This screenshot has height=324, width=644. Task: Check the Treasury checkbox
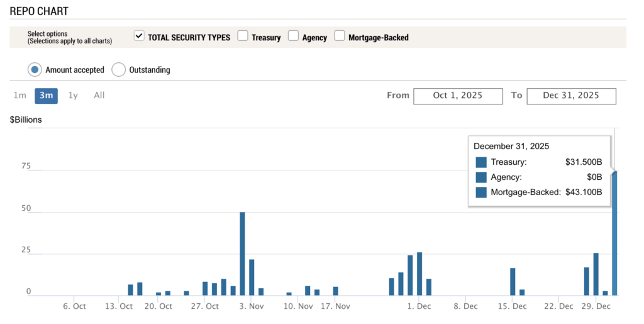[243, 36]
